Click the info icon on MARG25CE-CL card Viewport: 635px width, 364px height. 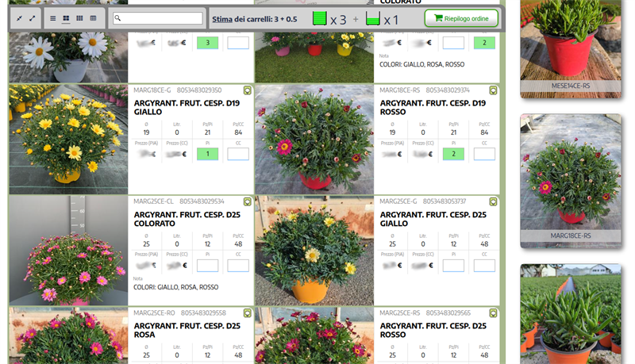click(248, 201)
